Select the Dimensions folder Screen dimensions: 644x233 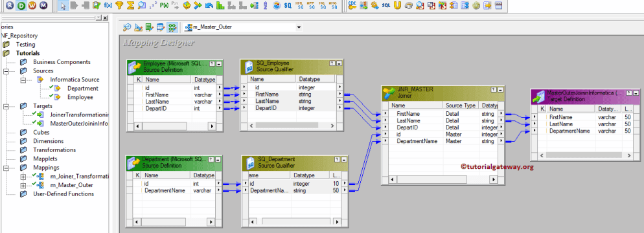49,141
